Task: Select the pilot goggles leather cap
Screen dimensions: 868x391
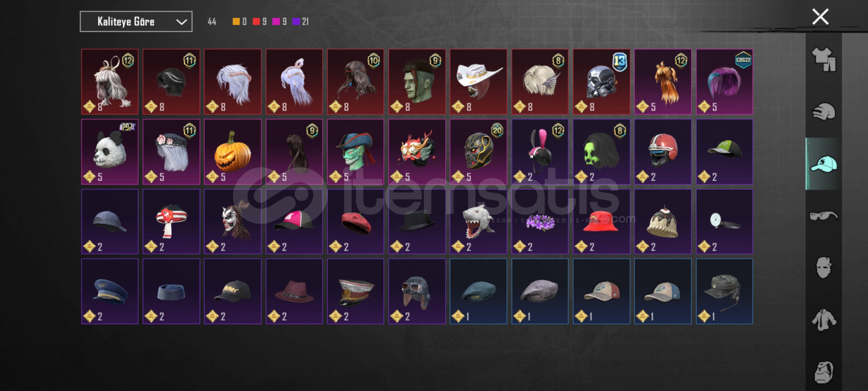Action: click(417, 291)
